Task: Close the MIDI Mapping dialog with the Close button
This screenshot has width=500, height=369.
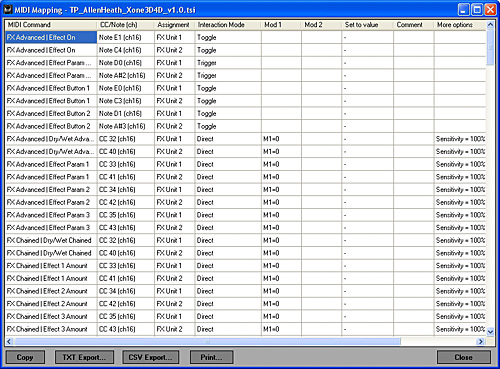Action: pos(463,357)
